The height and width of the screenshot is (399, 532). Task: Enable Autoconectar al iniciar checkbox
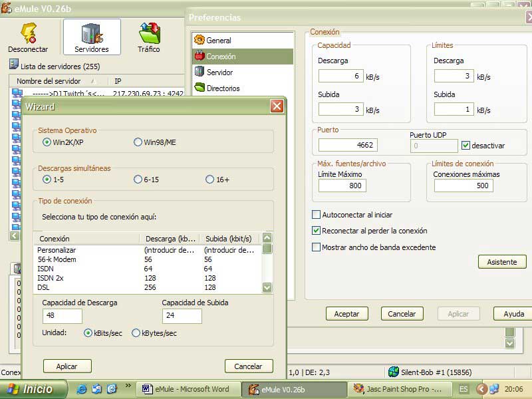click(x=316, y=214)
